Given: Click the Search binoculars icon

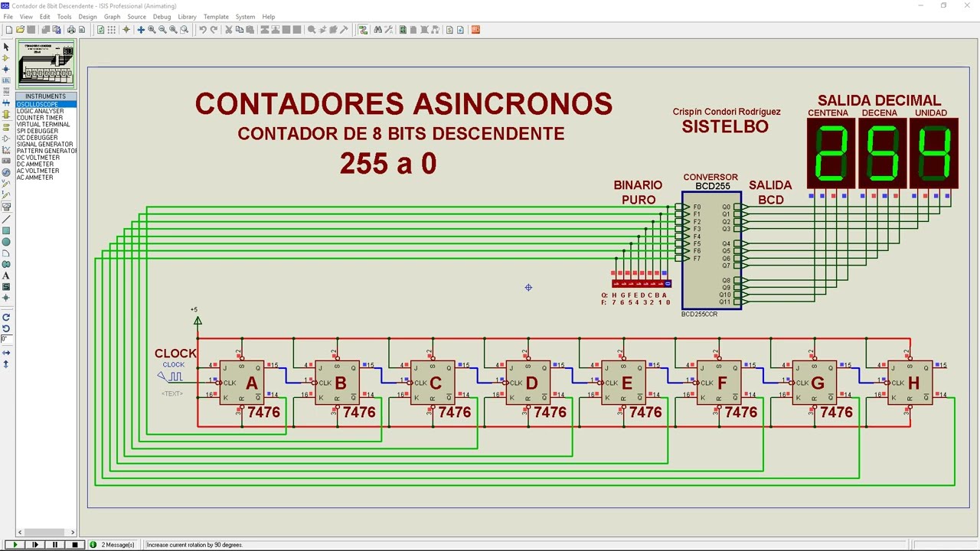Looking at the screenshot, I should (x=377, y=30).
